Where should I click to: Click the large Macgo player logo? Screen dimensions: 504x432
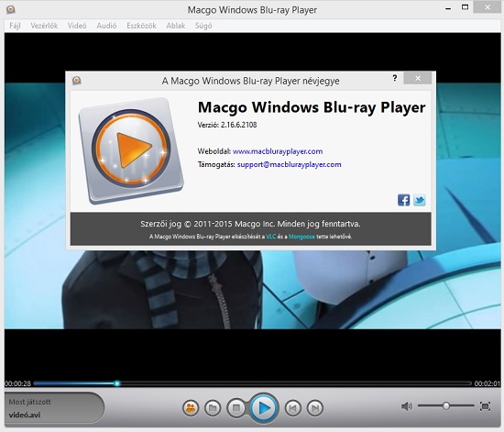click(131, 150)
